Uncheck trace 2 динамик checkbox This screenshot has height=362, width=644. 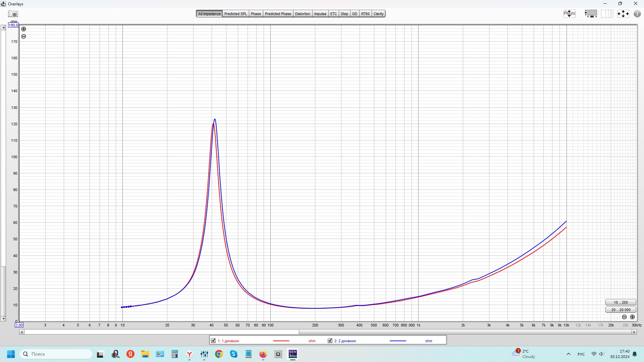(330, 341)
